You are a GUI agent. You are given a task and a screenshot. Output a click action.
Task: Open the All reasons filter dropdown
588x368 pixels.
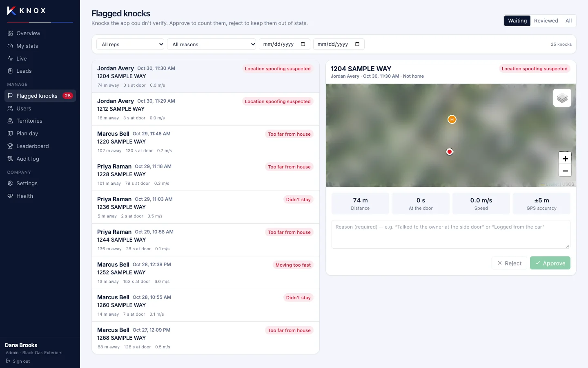[x=212, y=44]
